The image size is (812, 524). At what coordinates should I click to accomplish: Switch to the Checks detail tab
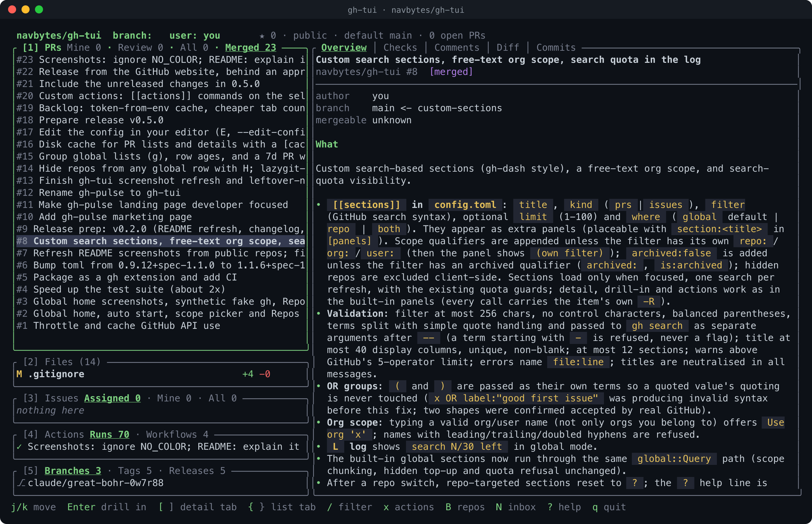click(x=400, y=48)
